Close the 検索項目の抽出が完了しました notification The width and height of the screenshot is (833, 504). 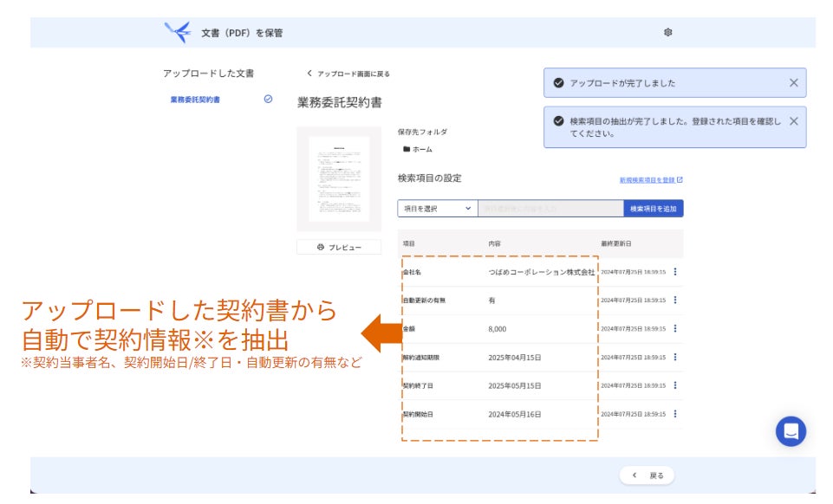[x=793, y=121]
